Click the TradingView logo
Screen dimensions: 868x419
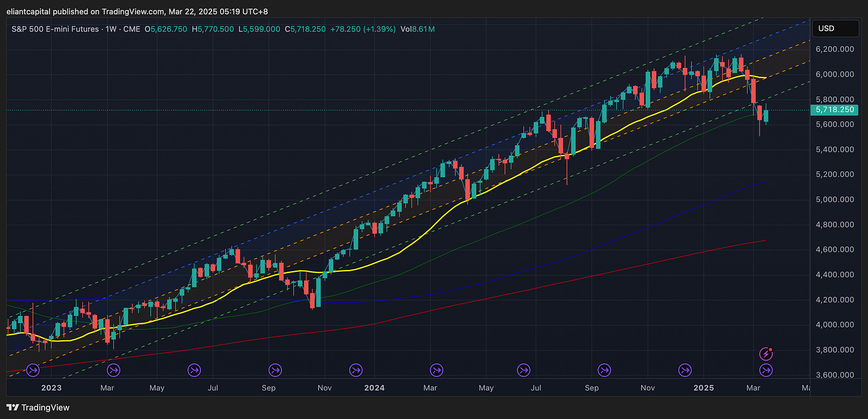pyautogui.click(x=38, y=408)
